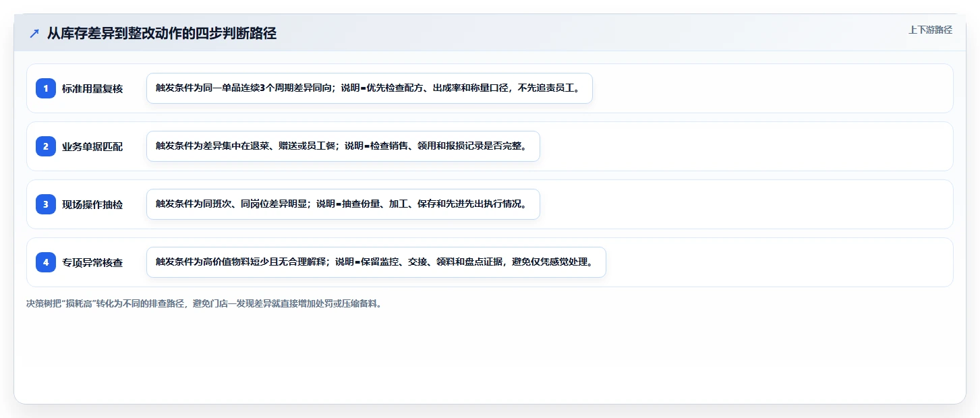Click the footnote starting with 决策树把
980x418 pixels.
[205, 304]
